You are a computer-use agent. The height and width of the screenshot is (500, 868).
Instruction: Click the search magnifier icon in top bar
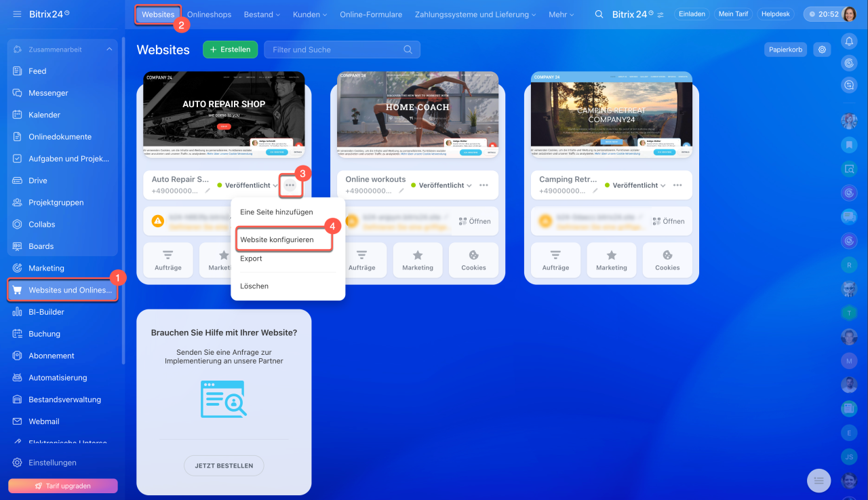(x=599, y=14)
